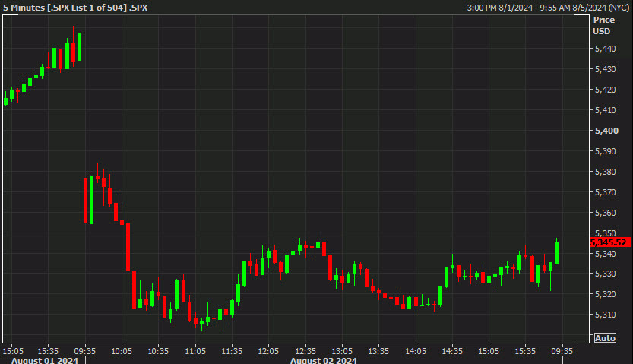Click the 5,350 price axis label

(605, 233)
